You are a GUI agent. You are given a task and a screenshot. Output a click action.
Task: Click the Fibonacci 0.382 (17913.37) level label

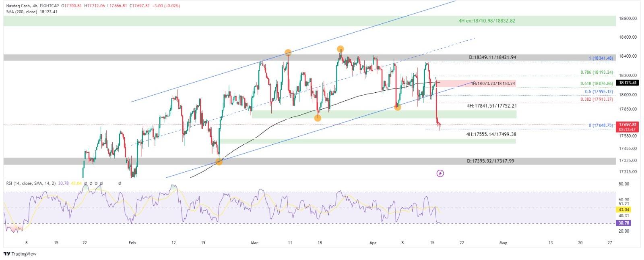click(x=597, y=99)
